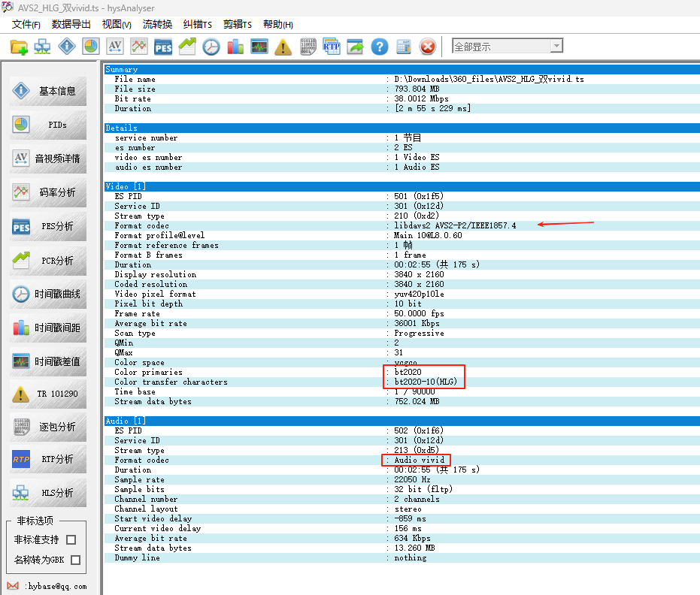Click the open file folder toolbar icon
This screenshot has height=595, width=700.
(19, 47)
